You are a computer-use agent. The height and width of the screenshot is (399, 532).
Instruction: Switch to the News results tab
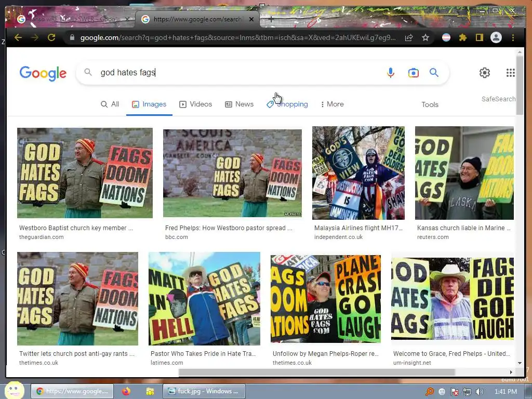pyautogui.click(x=240, y=104)
